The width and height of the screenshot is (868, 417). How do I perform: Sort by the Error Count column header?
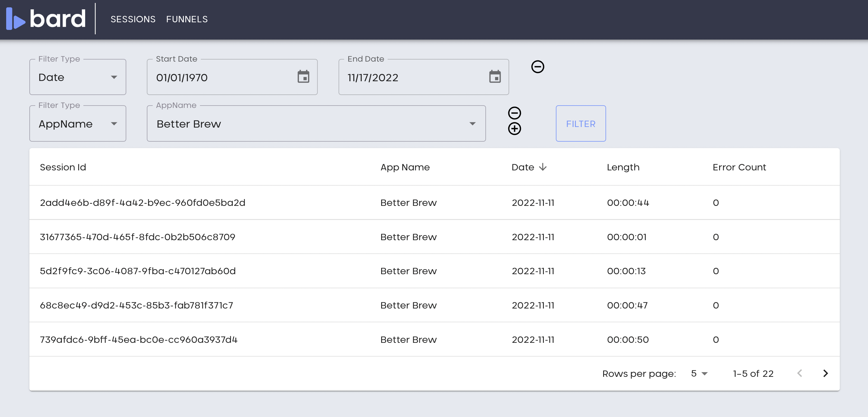[739, 167]
